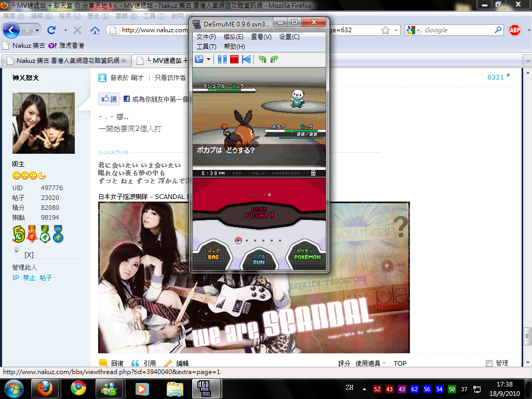Image resolution: width=532 pixels, height=399 pixels.
Task: Click the Firefox taskbar icon
Action: (x=45, y=389)
